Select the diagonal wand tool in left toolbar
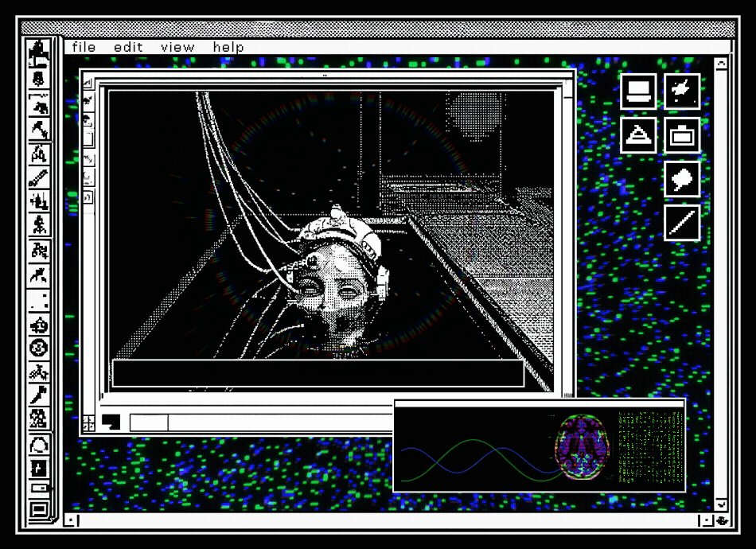The image size is (756, 549). coord(38,177)
